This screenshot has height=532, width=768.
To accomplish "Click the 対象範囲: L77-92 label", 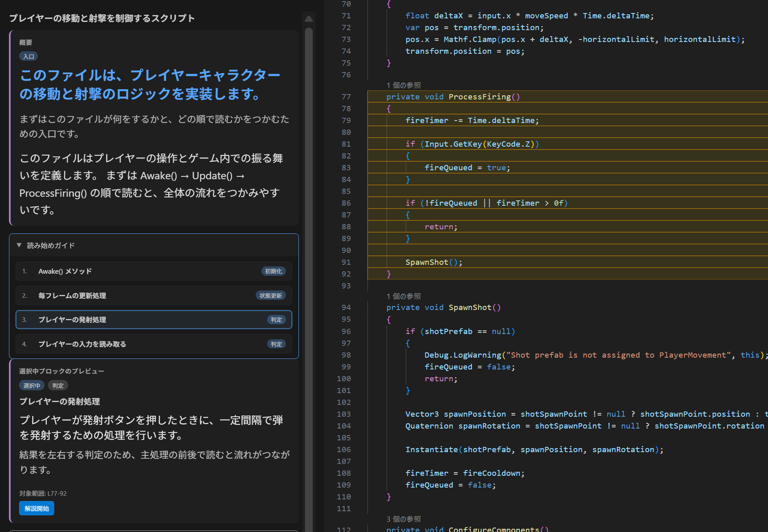I will pyautogui.click(x=43, y=493).
